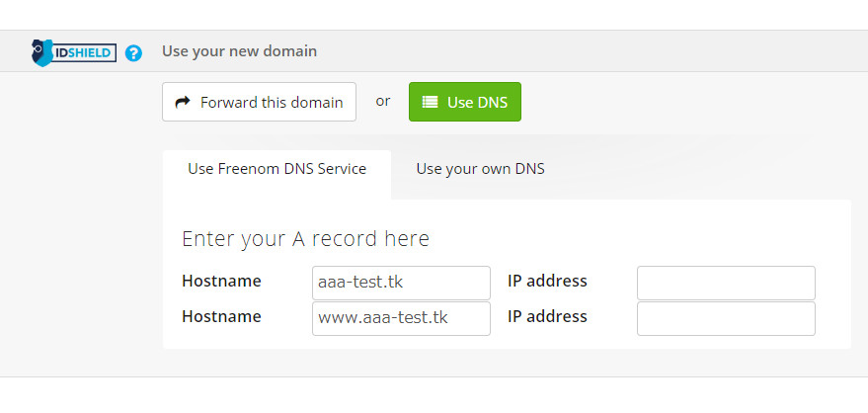Click the IDShield shield logo icon
This screenshot has height=413, width=868.
[x=42, y=52]
